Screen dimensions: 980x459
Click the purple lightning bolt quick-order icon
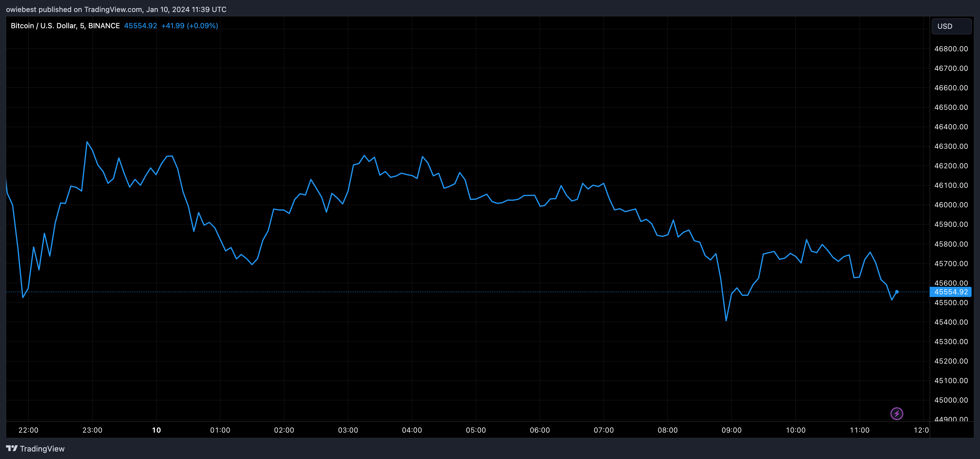pyautogui.click(x=897, y=414)
